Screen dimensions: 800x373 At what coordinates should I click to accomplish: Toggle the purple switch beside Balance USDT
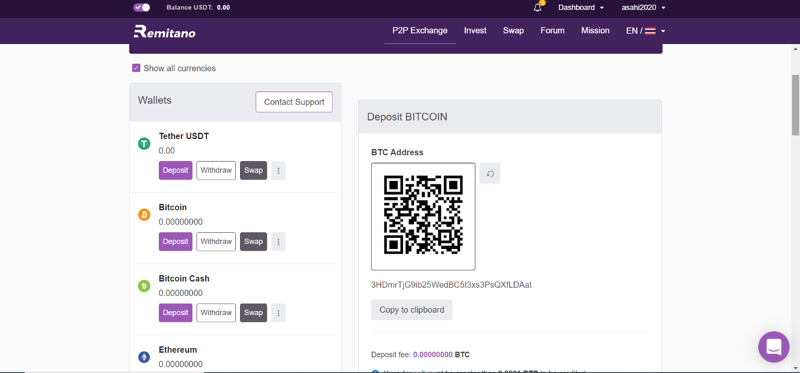[141, 8]
